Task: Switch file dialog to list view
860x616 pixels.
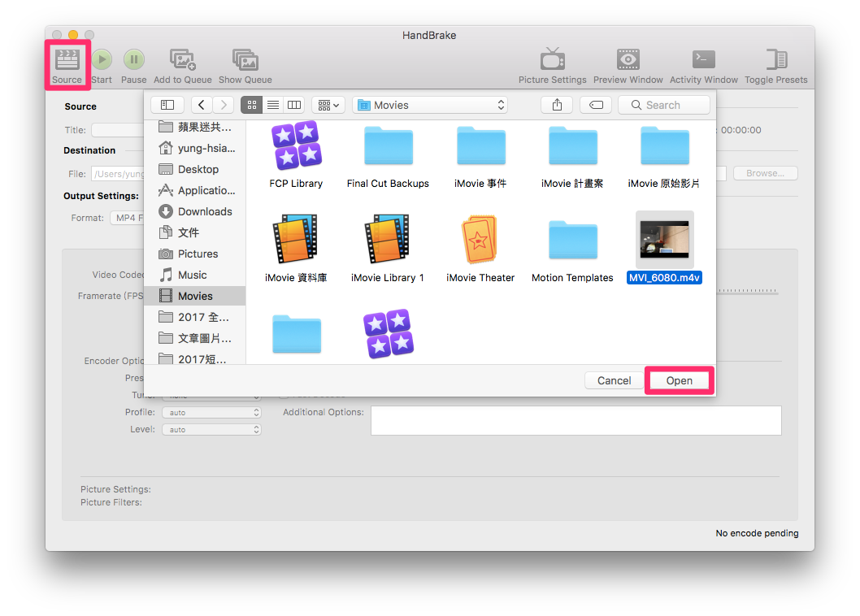Action: click(273, 105)
